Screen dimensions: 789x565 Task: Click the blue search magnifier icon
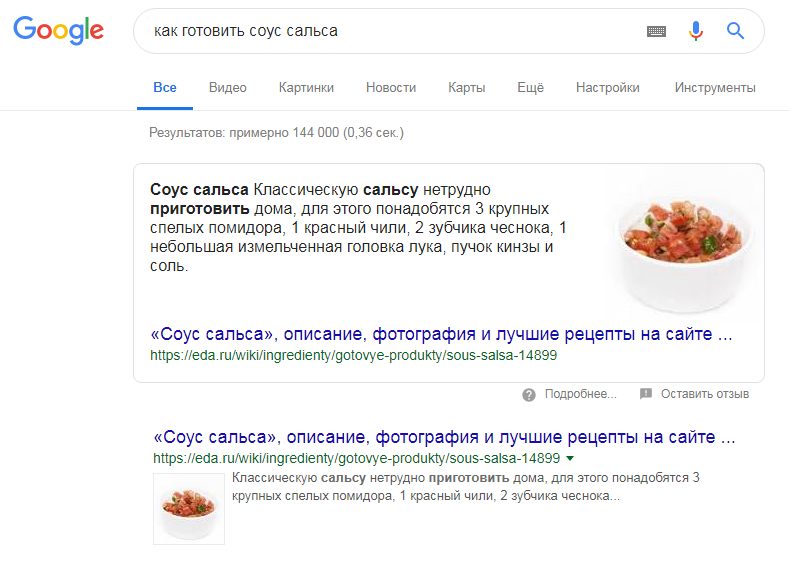click(736, 31)
